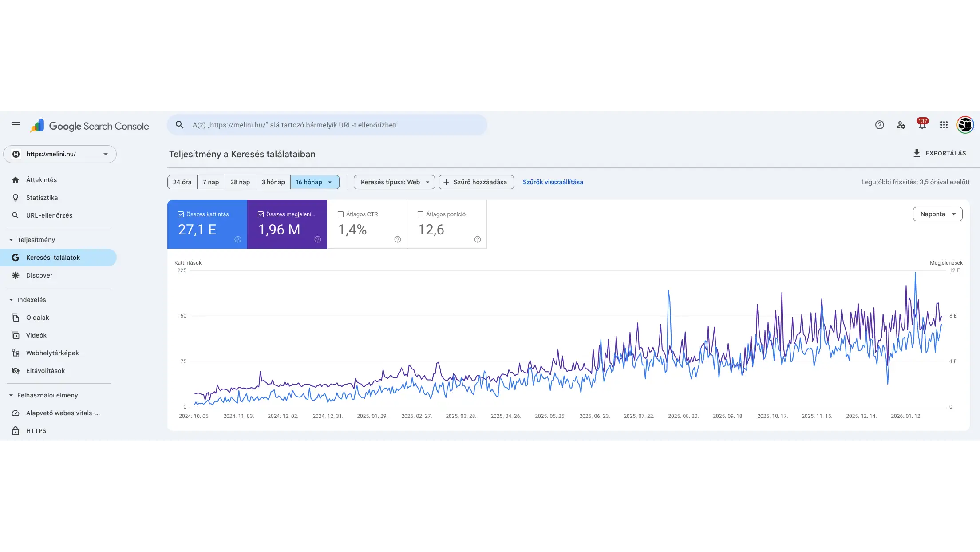Enable the Átlagos pozíció checkbox
The width and height of the screenshot is (980, 552).
point(421,214)
